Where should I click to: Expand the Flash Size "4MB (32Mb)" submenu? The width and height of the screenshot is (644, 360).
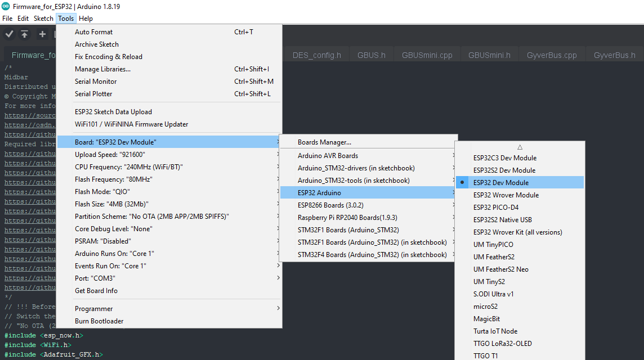click(x=169, y=204)
